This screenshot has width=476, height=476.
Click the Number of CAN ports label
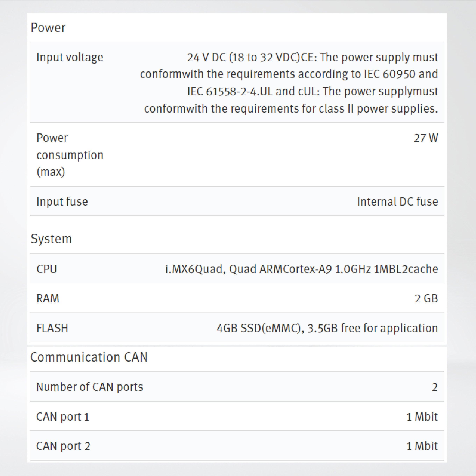point(89,387)
